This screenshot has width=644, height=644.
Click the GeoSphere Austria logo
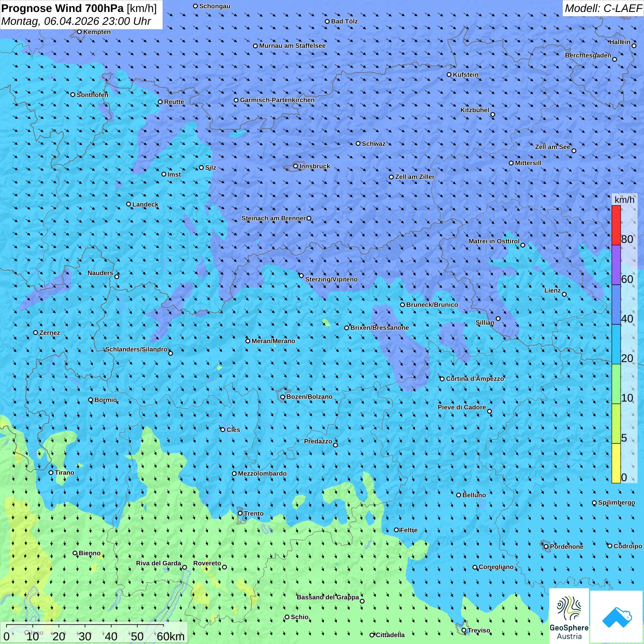pyautogui.click(x=569, y=616)
